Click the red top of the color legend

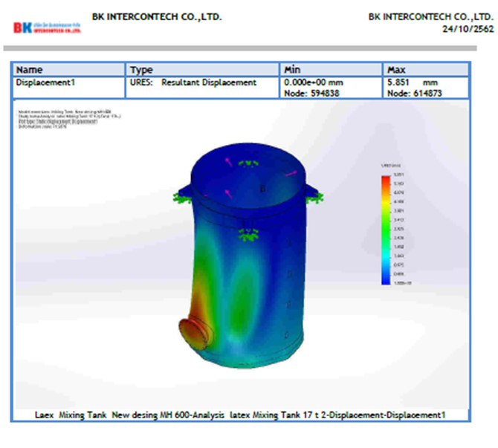pyautogui.click(x=385, y=178)
